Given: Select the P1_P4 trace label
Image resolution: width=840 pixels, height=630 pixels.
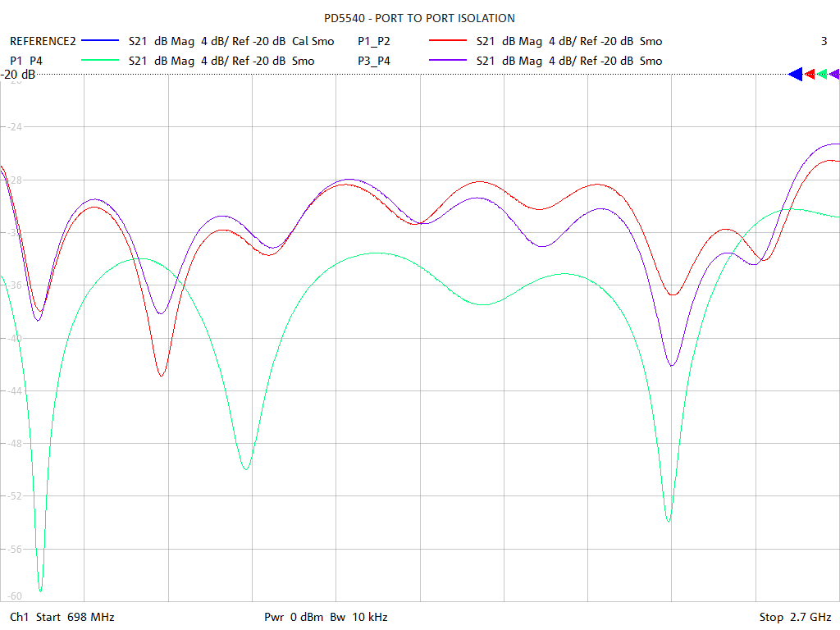Looking at the screenshot, I should [x=26, y=61].
